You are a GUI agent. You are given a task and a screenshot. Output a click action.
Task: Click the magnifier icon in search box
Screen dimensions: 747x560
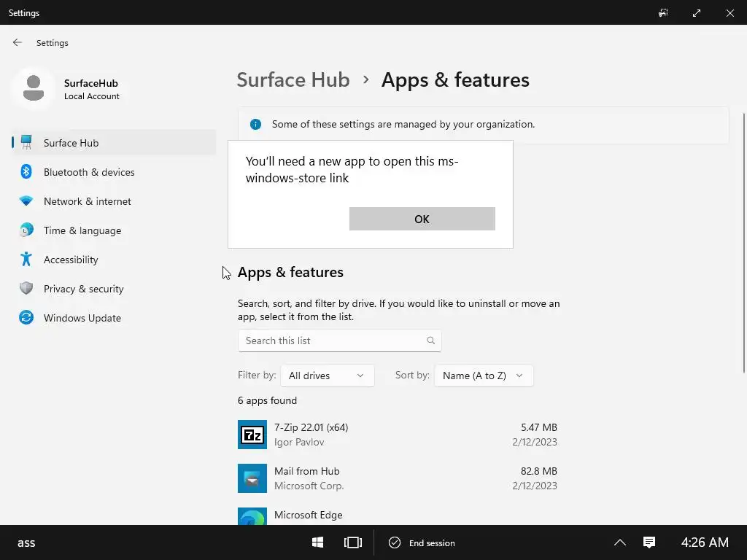click(x=430, y=341)
